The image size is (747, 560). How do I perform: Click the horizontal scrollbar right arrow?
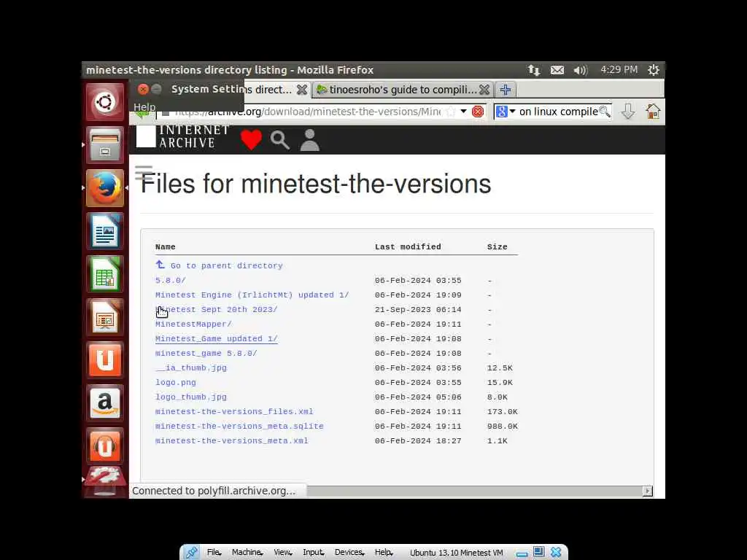[647, 491]
